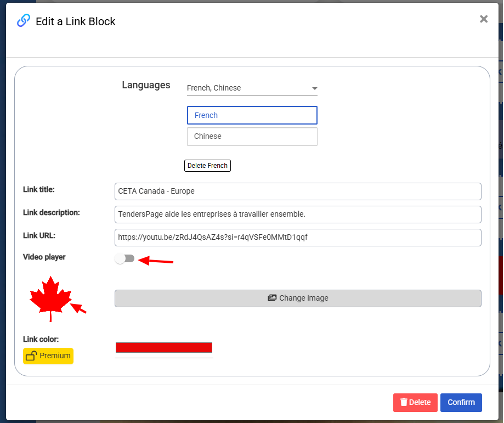Click the chain link icon in header
The image size is (504, 423).
[x=24, y=21]
